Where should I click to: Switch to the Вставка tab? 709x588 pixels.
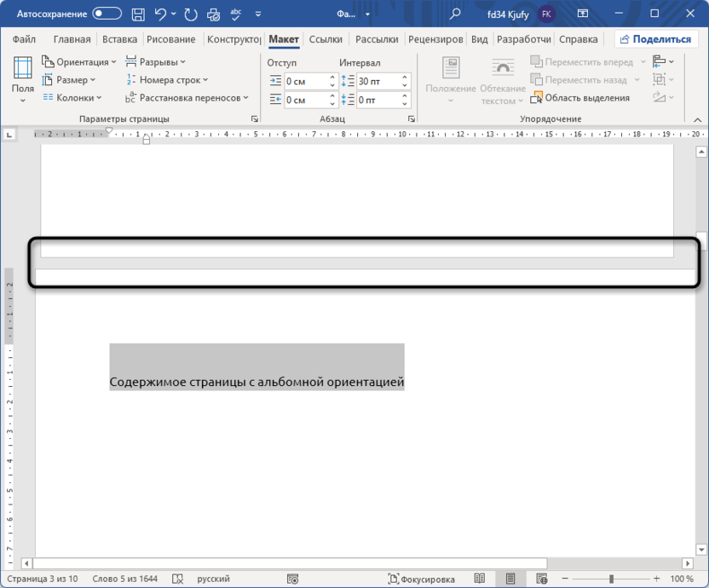coord(119,39)
